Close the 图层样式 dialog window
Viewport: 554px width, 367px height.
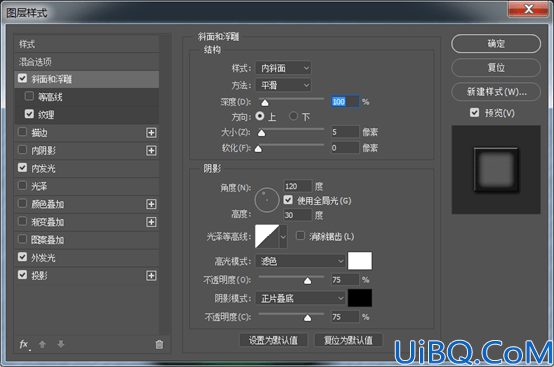(x=528, y=9)
